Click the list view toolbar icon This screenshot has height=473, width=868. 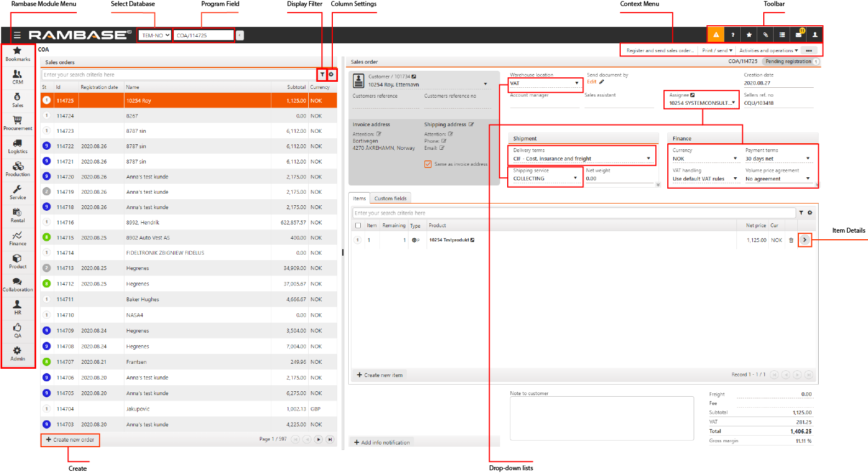click(x=782, y=35)
